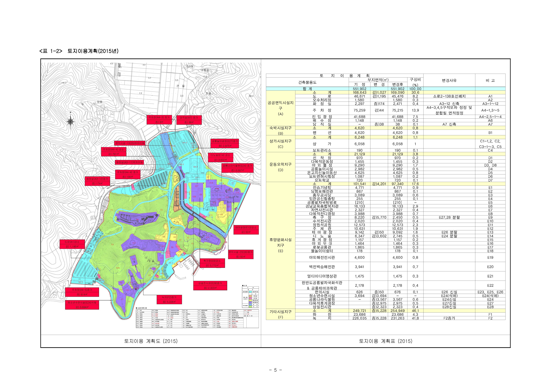Click the 녹지(F2)증가 callout
Image resolution: width=551 pixels, height=392 pixels.
169,300
